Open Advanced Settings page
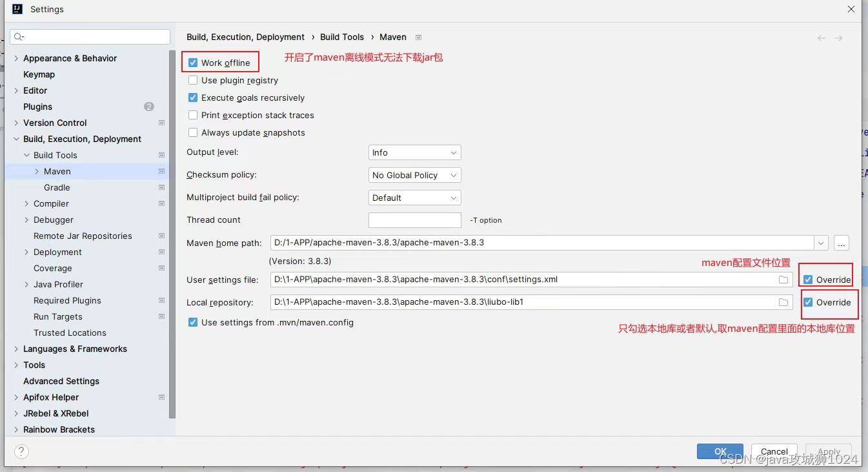This screenshot has width=868, height=472. pos(61,381)
